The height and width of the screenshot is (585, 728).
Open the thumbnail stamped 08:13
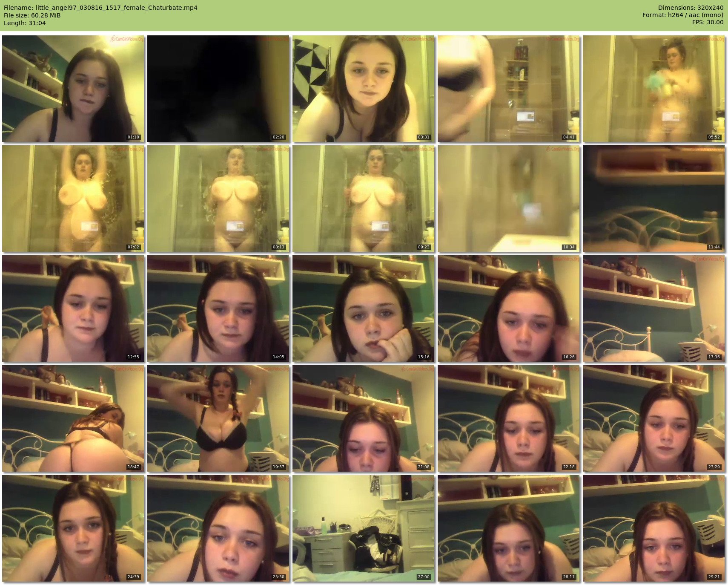[218, 199]
